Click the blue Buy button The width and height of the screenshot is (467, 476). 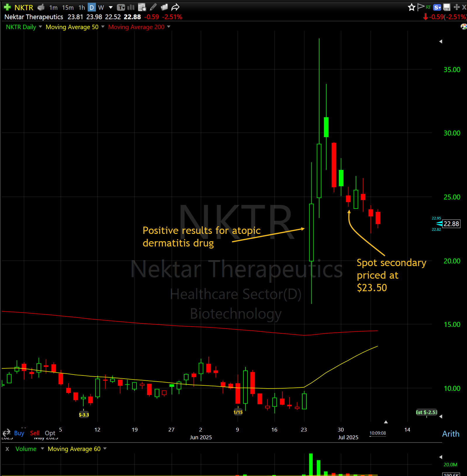point(19,433)
